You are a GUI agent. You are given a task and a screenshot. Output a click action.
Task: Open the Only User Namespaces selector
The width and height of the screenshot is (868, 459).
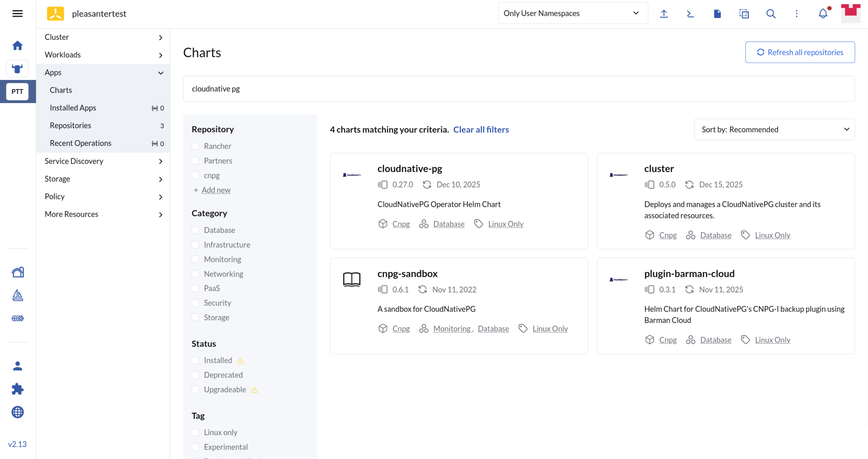(x=572, y=14)
